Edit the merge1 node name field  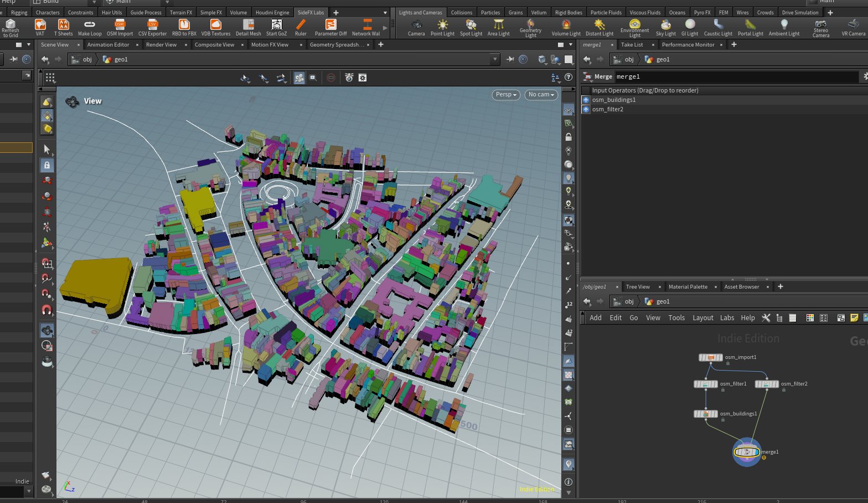point(736,76)
